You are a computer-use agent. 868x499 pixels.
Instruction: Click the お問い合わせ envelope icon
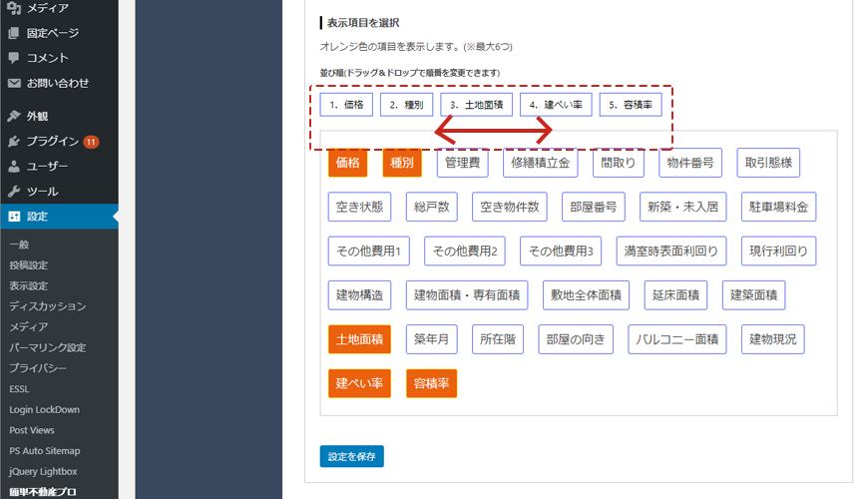(14, 83)
